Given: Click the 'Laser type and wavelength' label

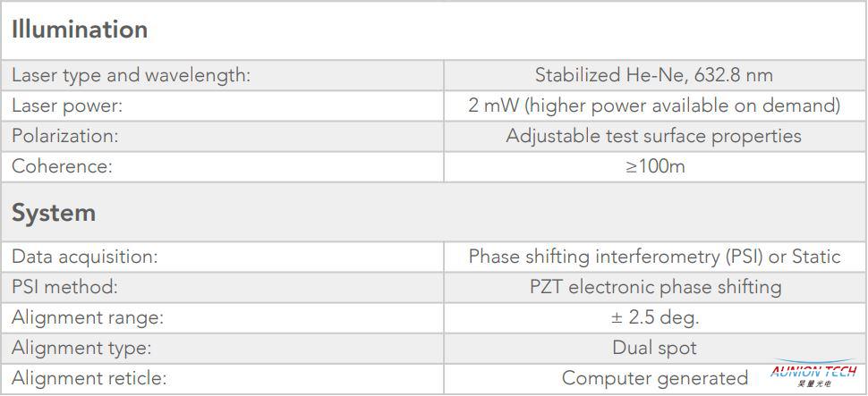Looking at the screenshot, I should coord(132,76).
